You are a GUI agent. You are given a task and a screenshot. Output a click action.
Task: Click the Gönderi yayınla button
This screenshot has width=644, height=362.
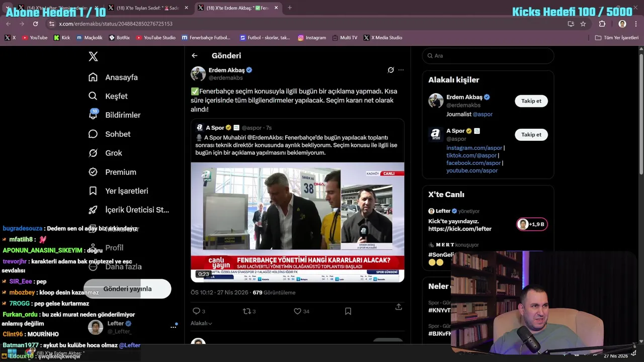127,289
